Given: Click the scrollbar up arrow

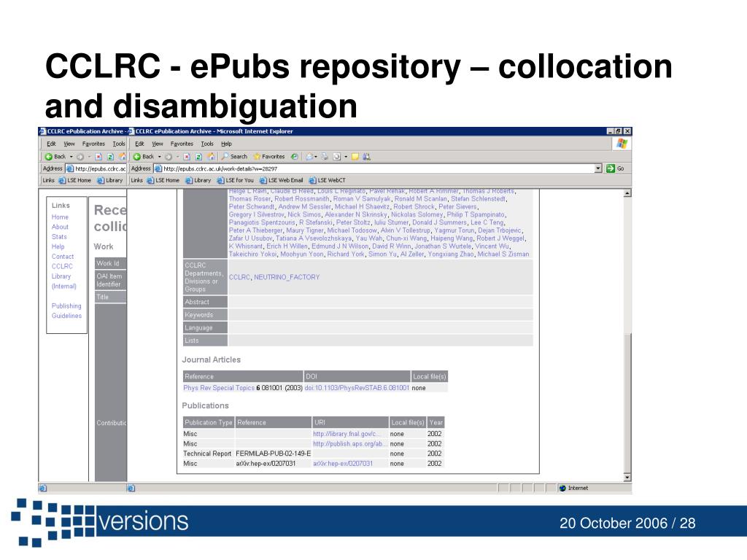Looking at the screenshot, I should 627,192.
